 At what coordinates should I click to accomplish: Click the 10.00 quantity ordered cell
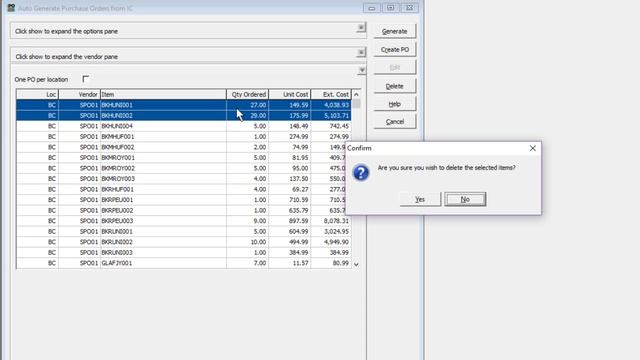(247, 242)
